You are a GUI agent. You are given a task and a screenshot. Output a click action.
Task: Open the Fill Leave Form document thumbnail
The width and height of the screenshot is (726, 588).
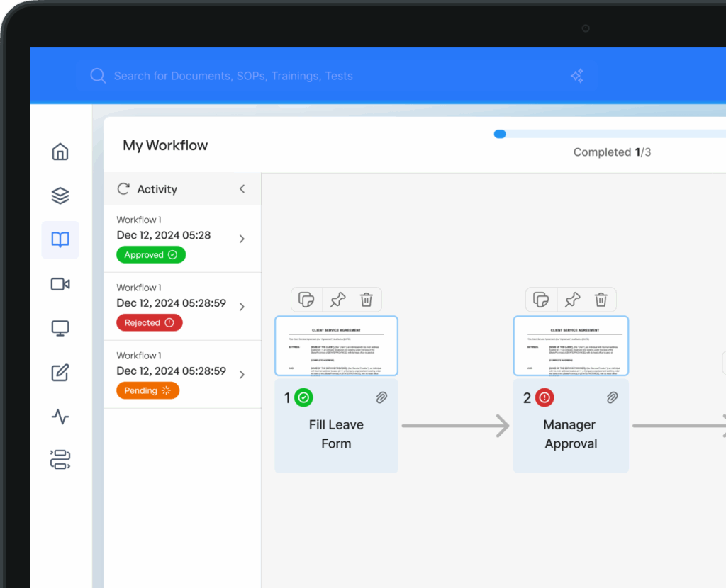[336, 346]
